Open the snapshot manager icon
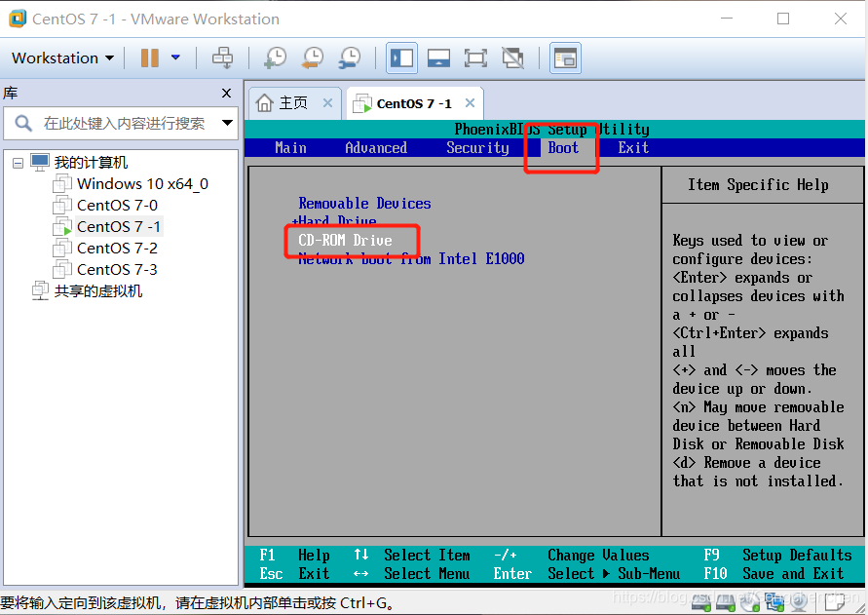The width and height of the screenshot is (868, 615). (350, 58)
